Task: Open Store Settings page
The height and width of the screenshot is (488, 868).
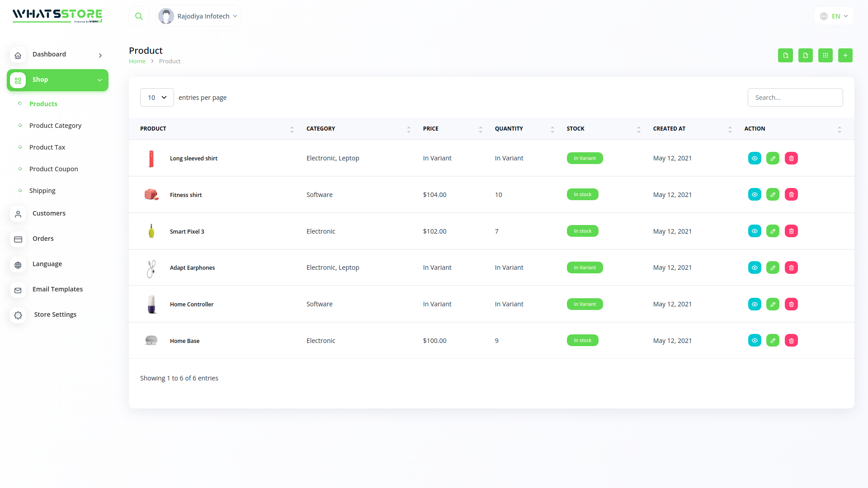Action: coord(55,314)
